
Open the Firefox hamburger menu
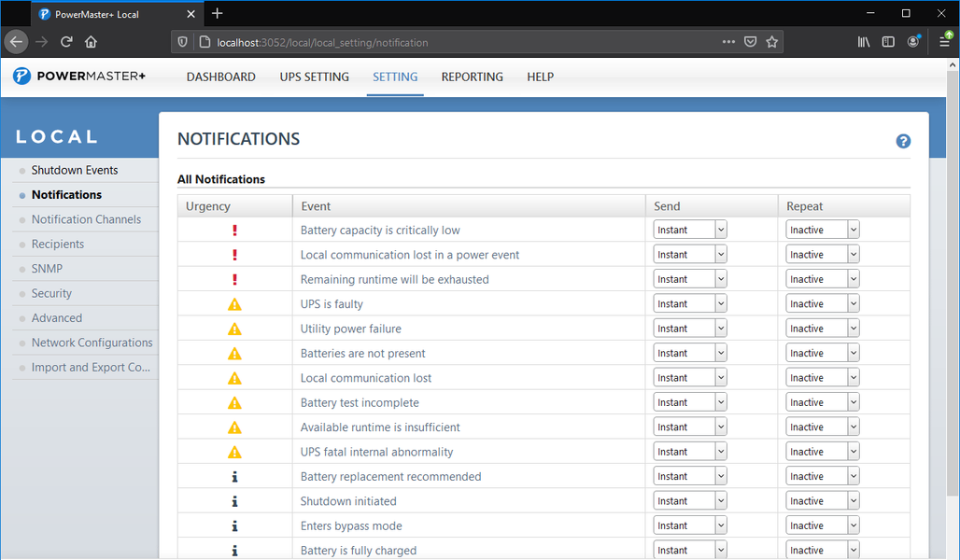pyautogui.click(x=944, y=42)
